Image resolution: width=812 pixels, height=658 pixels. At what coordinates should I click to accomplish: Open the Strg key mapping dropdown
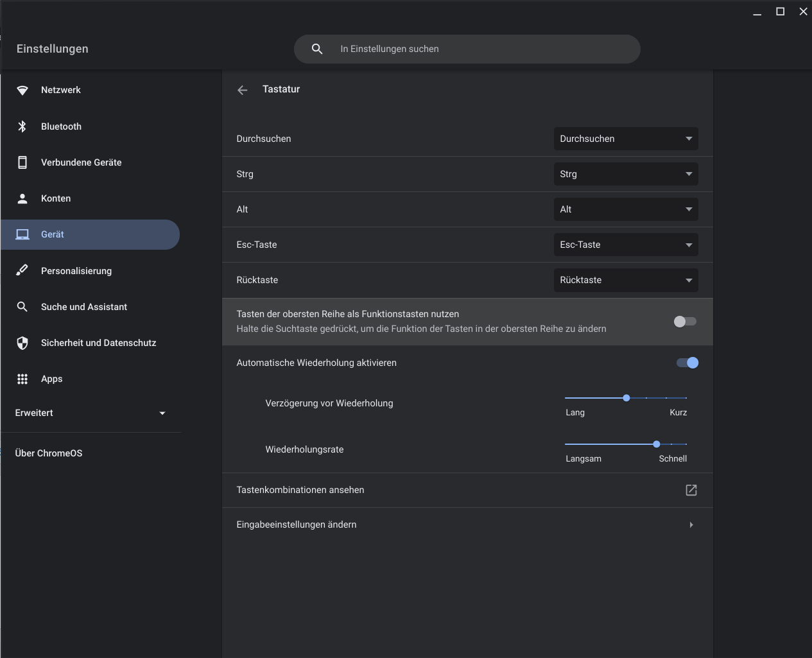tap(625, 174)
